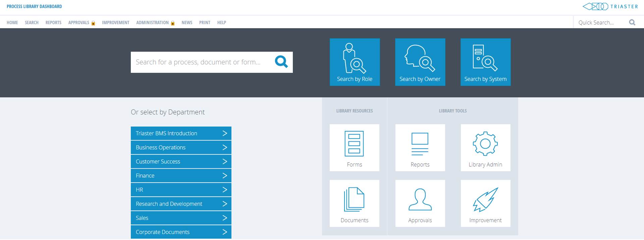
Task: Click the Triaster logo
Action: (x=610, y=6)
